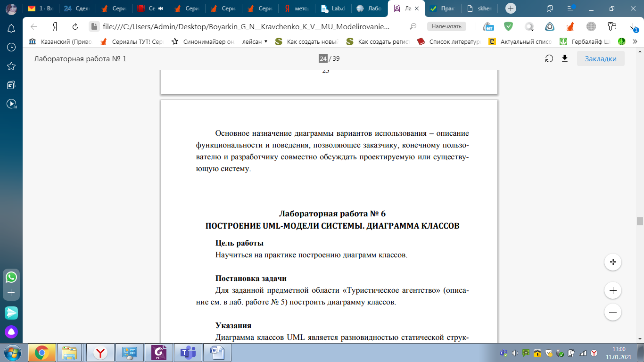Open the Windows Start menu
Screen dimensions: 644x362
tap(12, 353)
